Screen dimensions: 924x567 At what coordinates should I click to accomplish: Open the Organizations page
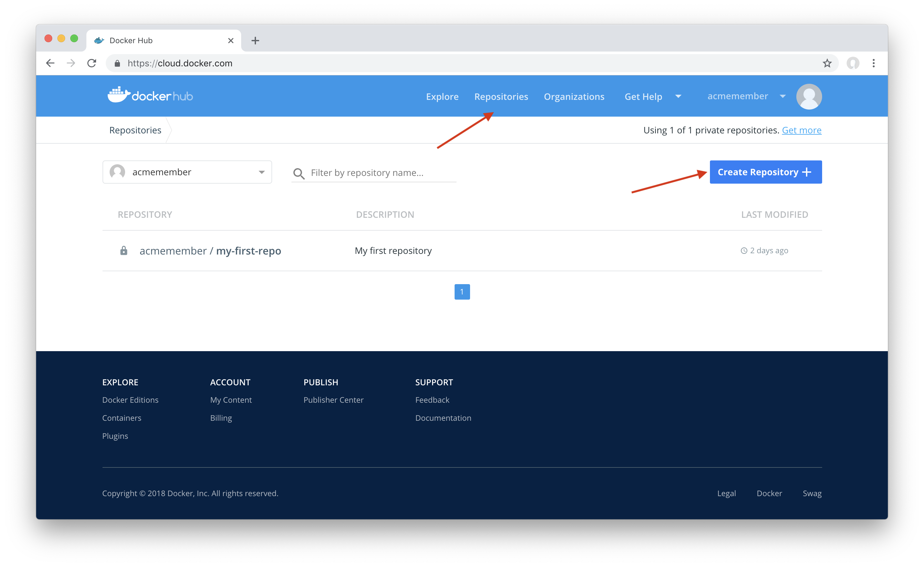(x=574, y=96)
